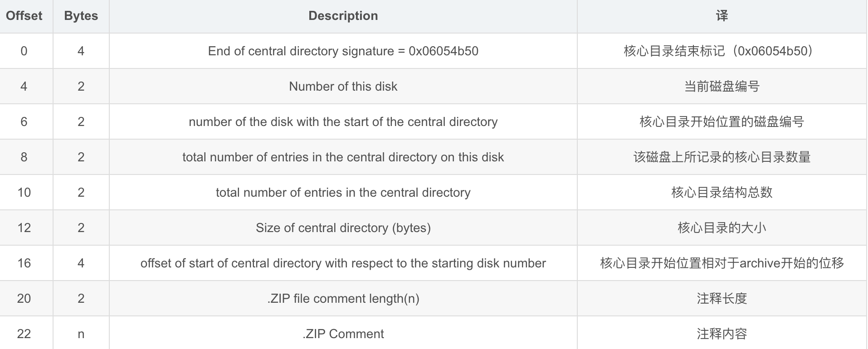Click the 核心目录的大小 cell
This screenshot has height=349, width=868.
(x=722, y=228)
